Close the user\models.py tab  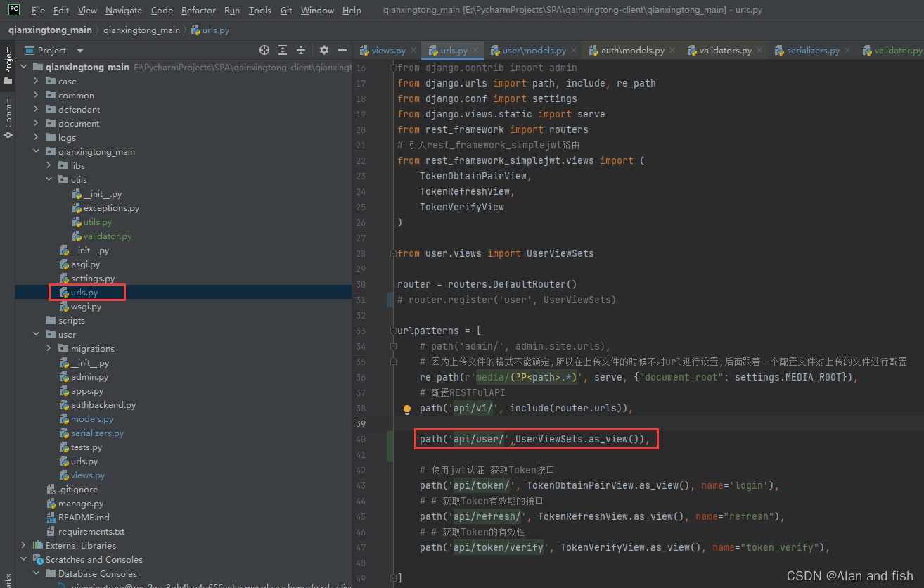(x=574, y=51)
